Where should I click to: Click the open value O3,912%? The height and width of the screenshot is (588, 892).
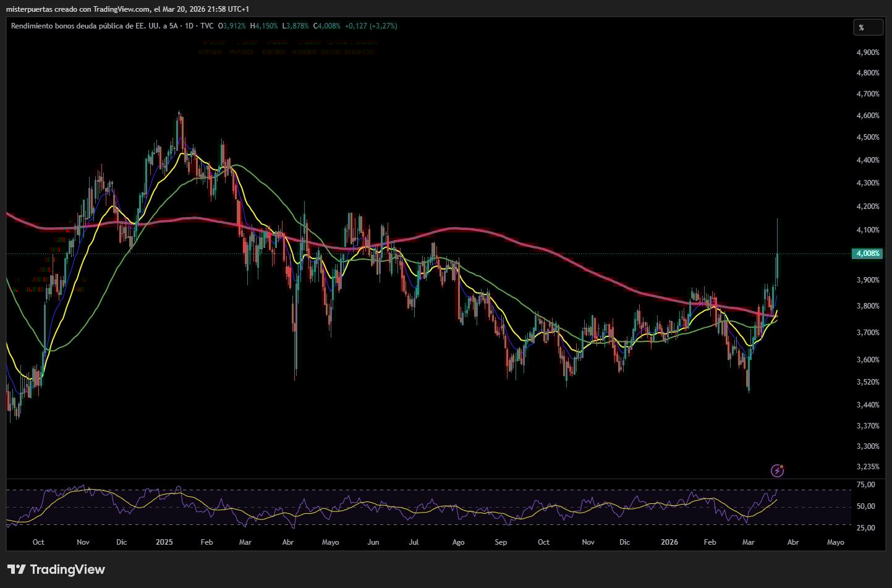pyautogui.click(x=232, y=26)
